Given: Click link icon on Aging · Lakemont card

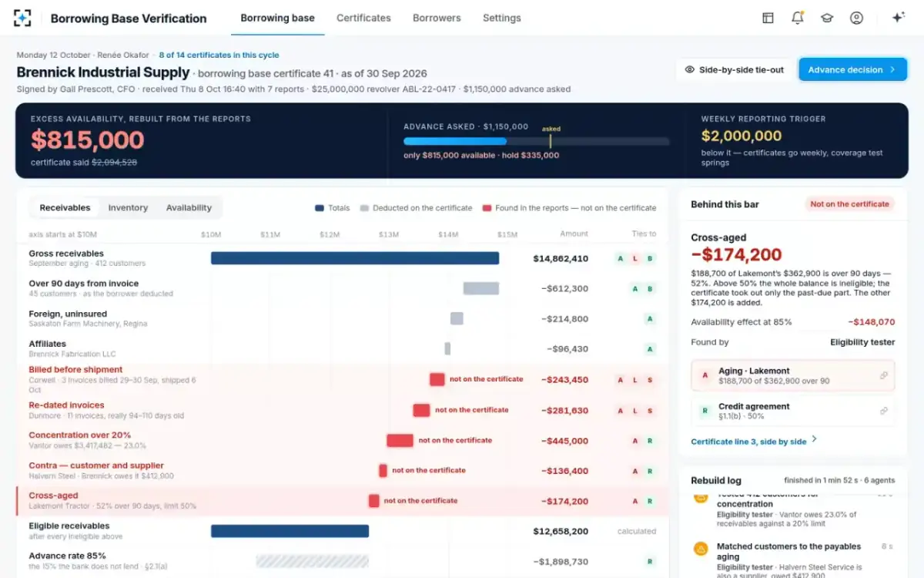Looking at the screenshot, I should coord(884,375).
